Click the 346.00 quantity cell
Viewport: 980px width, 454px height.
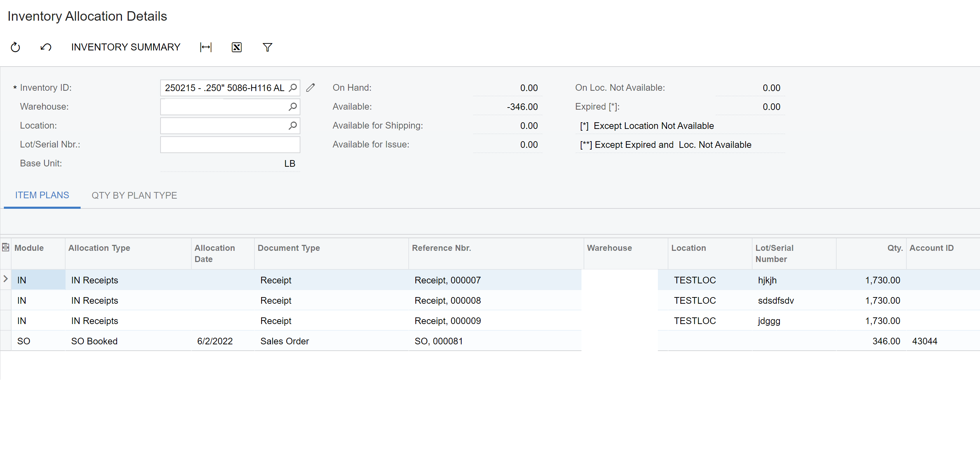[x=871, y=342]
